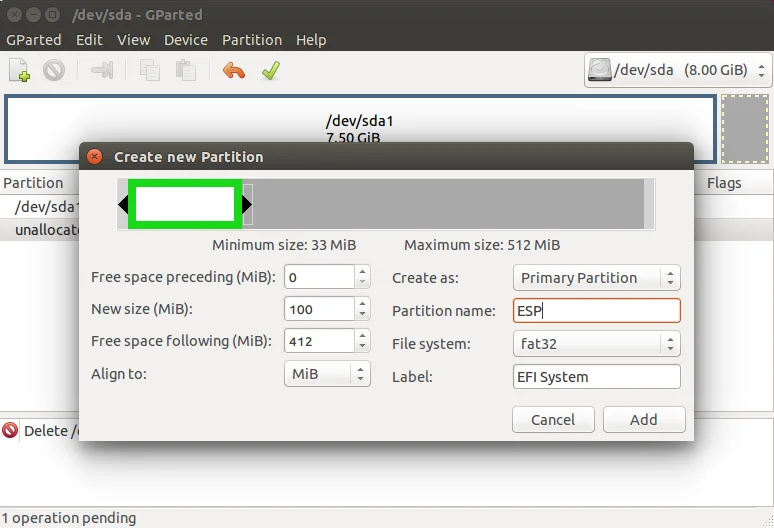Click the 'Minimum size: 33 MiB' label
This screenshot has width=774, height=528.
coord(284,245)
